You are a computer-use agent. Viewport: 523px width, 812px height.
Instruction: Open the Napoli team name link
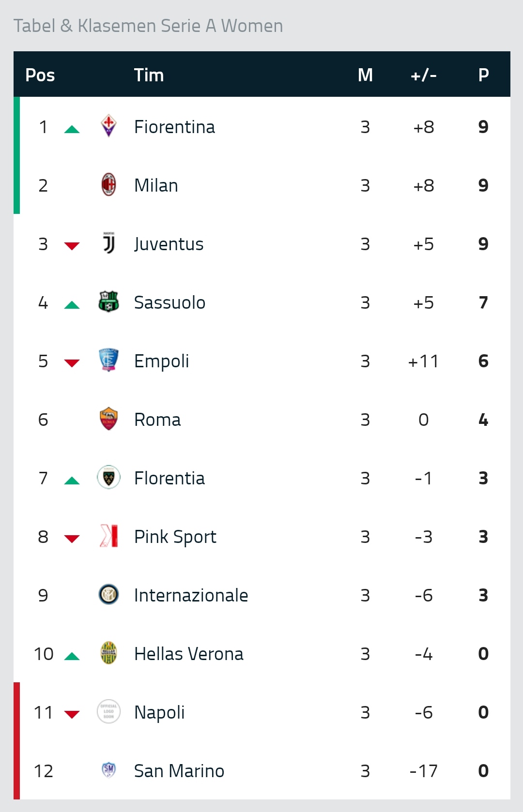click(159, 712)
